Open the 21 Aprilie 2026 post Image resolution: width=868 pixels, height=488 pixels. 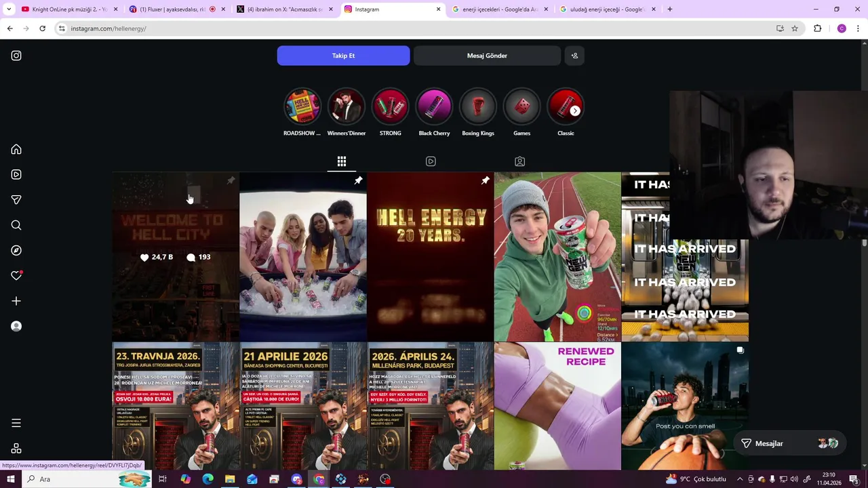coord(303,406)
